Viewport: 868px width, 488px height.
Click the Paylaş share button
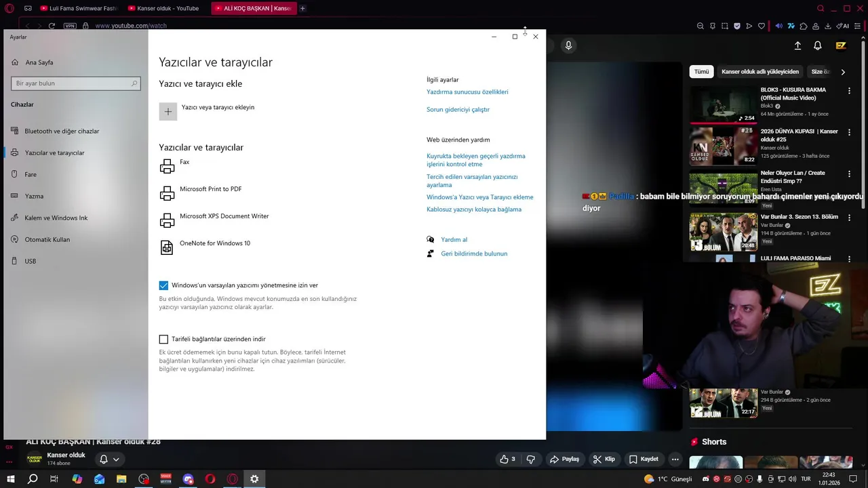[564, 459]
